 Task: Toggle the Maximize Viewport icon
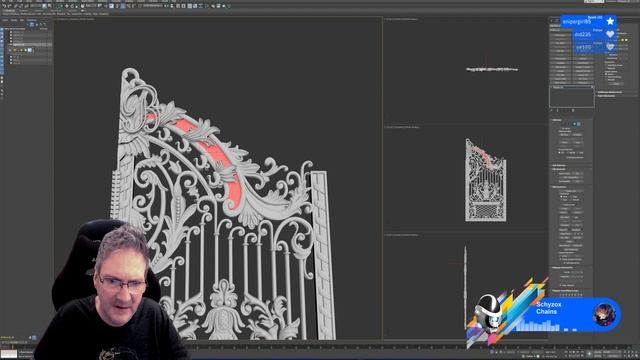click(637, 356)
